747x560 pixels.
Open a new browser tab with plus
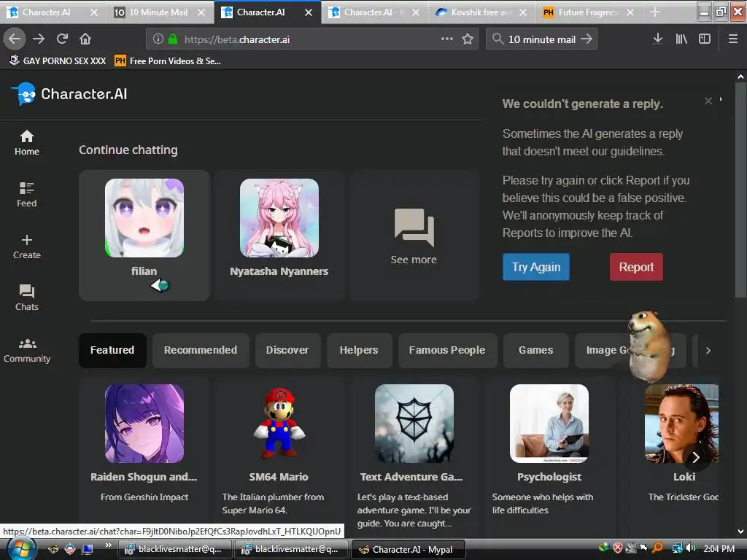pyautogui.click(x=655, y=12)
